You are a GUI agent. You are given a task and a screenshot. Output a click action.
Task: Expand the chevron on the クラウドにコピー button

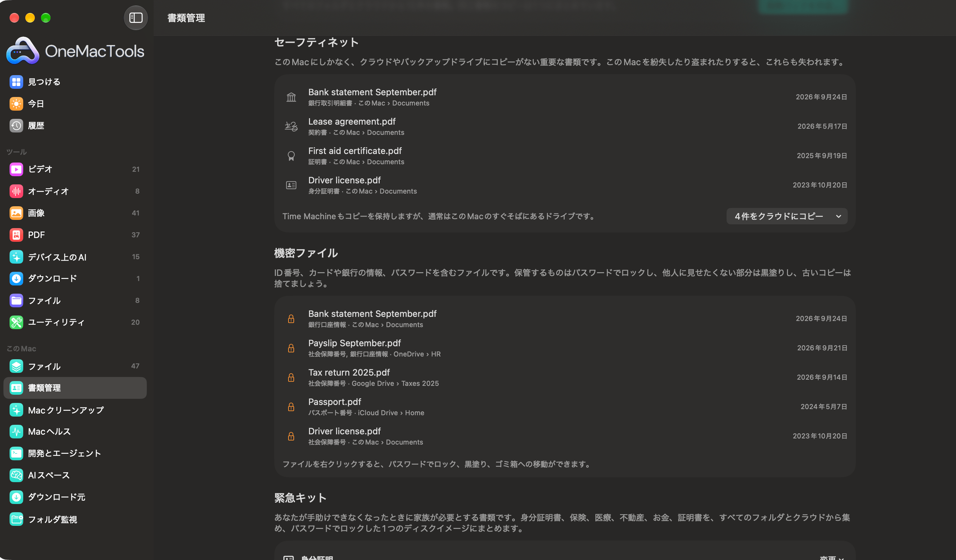click(x=839, y=216)
